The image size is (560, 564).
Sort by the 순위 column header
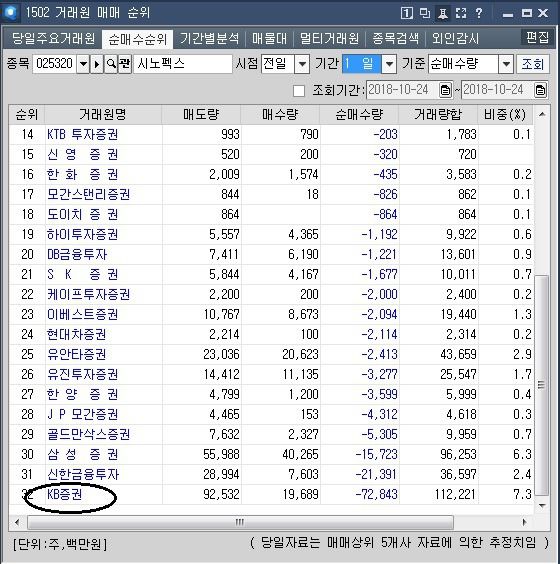pyautogui.click(x=27, y=114)
